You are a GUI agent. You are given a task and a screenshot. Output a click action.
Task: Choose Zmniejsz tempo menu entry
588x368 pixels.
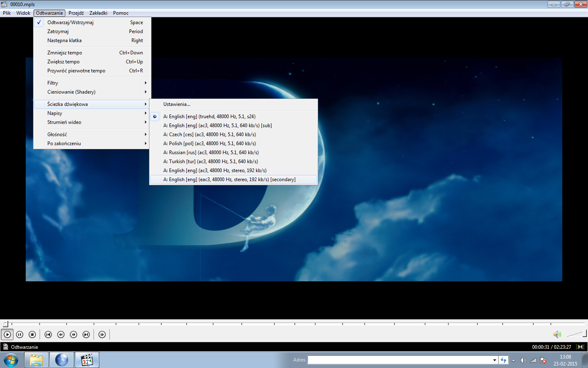pos(92,53)
